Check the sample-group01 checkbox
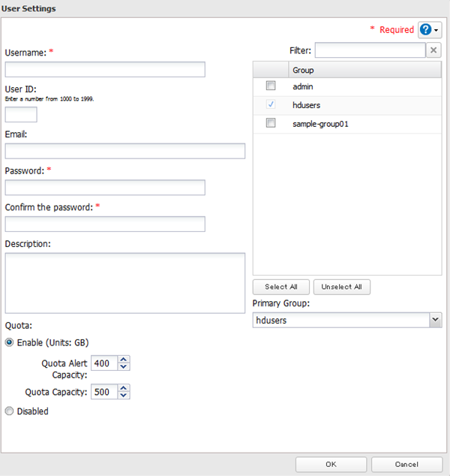 click(271, 123)
